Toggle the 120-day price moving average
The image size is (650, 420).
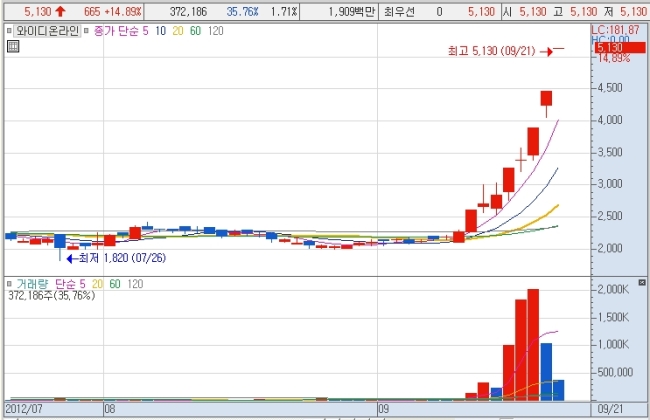click(215, 31)
